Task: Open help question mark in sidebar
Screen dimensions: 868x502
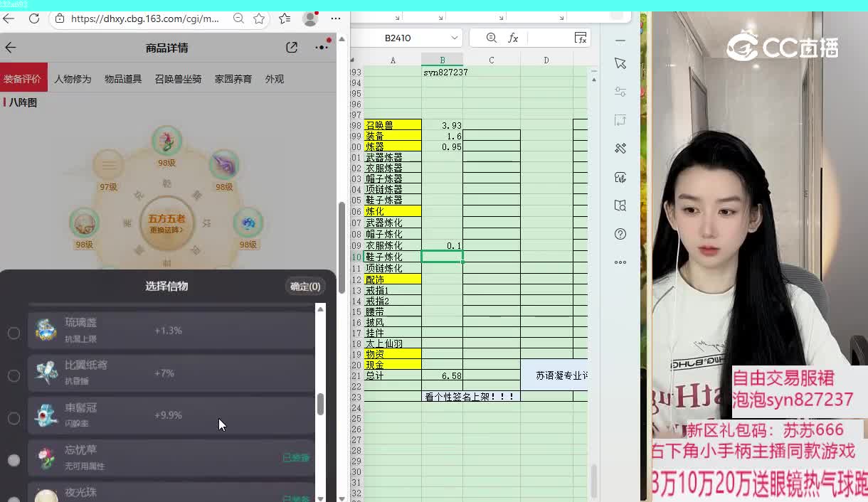Action: pos(620,234)
